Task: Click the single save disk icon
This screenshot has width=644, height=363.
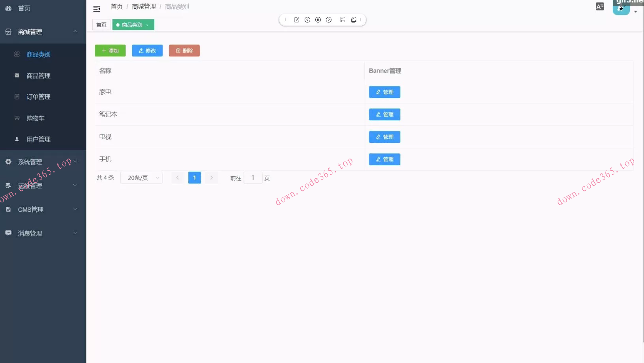Action: [343, 20]
